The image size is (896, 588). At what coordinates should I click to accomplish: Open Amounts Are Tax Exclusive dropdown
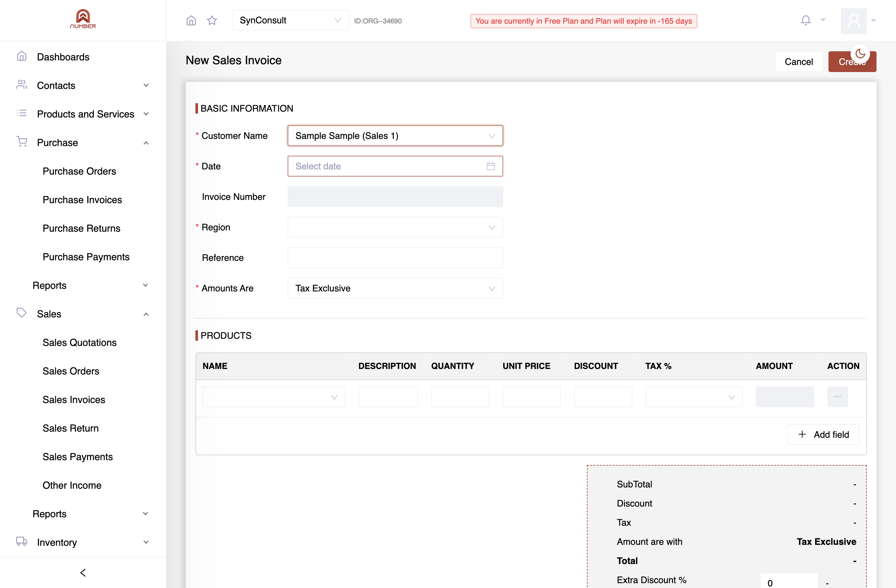click(395, 288)
